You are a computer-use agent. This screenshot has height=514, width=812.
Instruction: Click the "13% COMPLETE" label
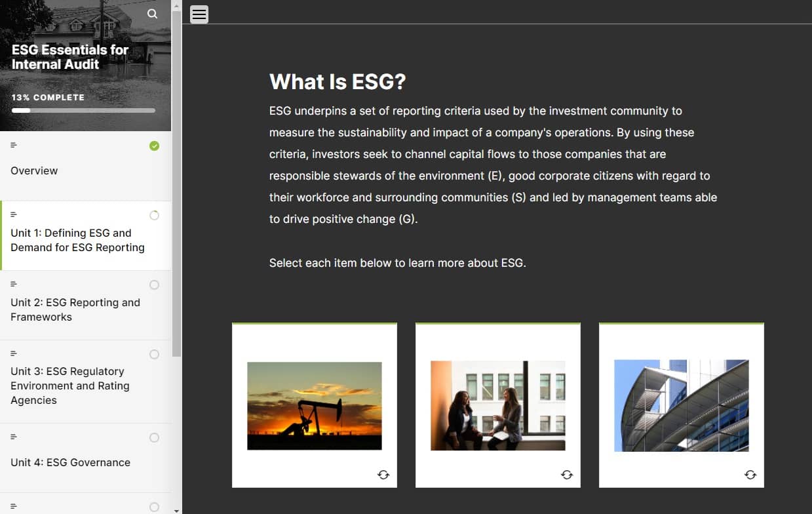click(48, 97)
